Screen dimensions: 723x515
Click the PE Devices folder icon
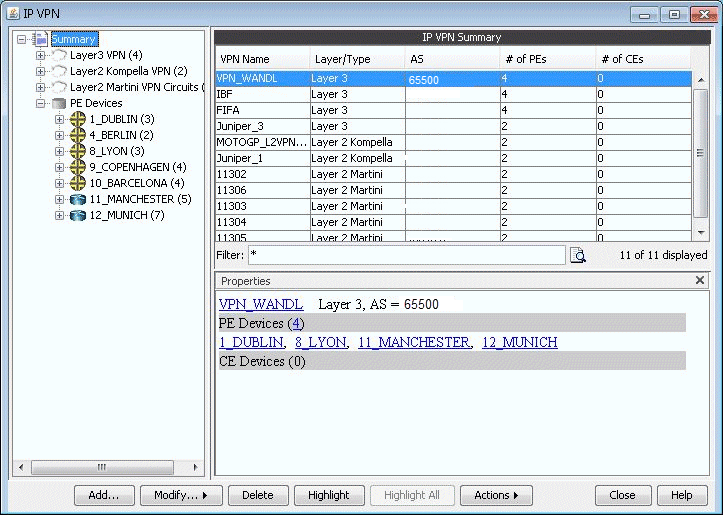[x=59, y=103]
